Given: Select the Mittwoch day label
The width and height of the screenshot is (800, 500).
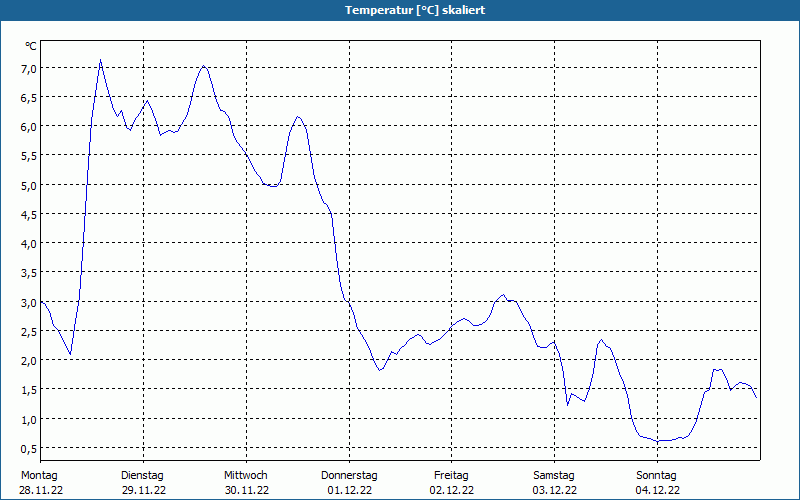Looking at the screenshot, I should pyautogui.click(x=246, y=476).
